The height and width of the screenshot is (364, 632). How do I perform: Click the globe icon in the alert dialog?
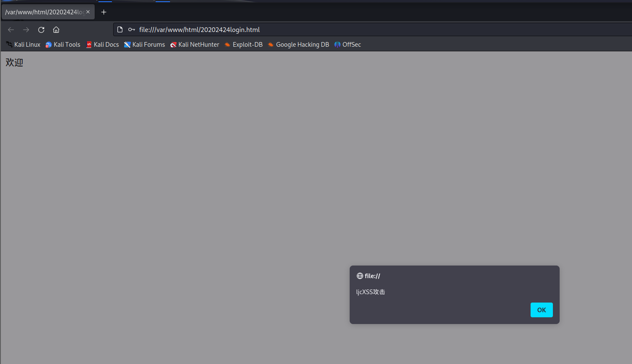tap(360, 276)
